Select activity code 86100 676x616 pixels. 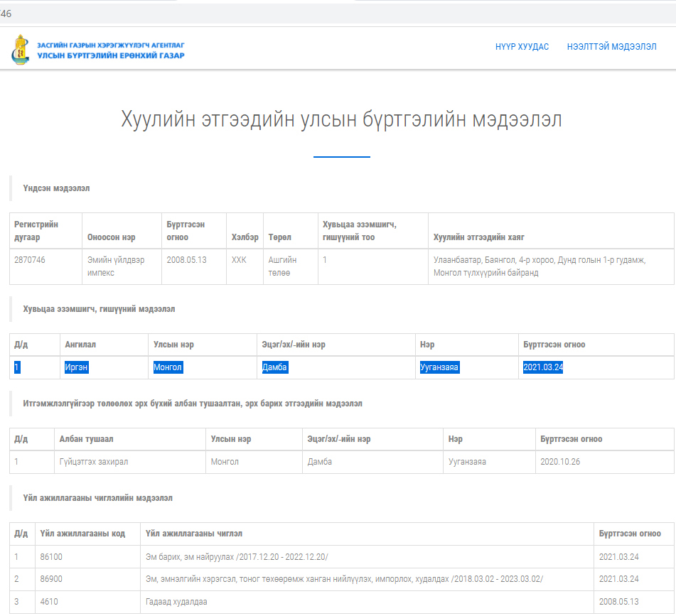51,556
